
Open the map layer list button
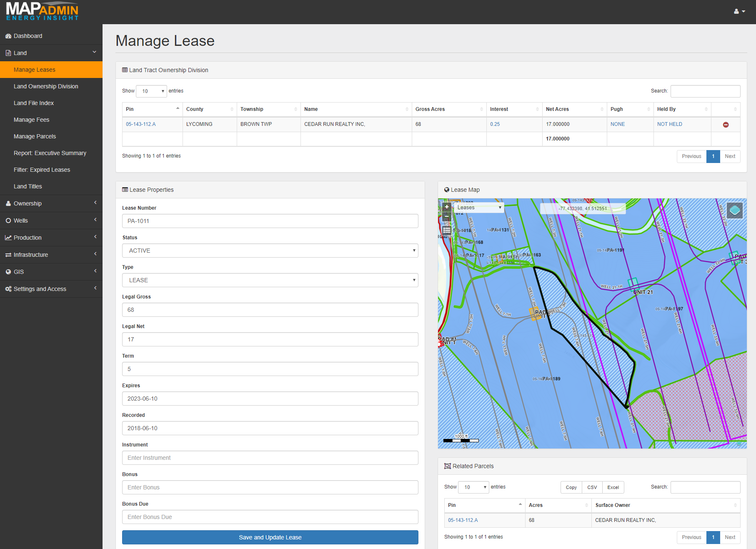[447, 230]
